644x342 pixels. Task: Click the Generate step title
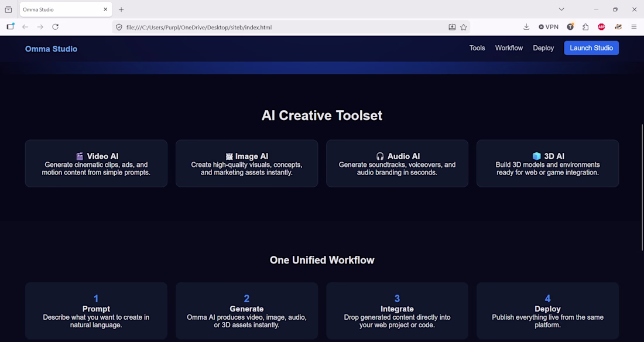click(x=246, y=309)
